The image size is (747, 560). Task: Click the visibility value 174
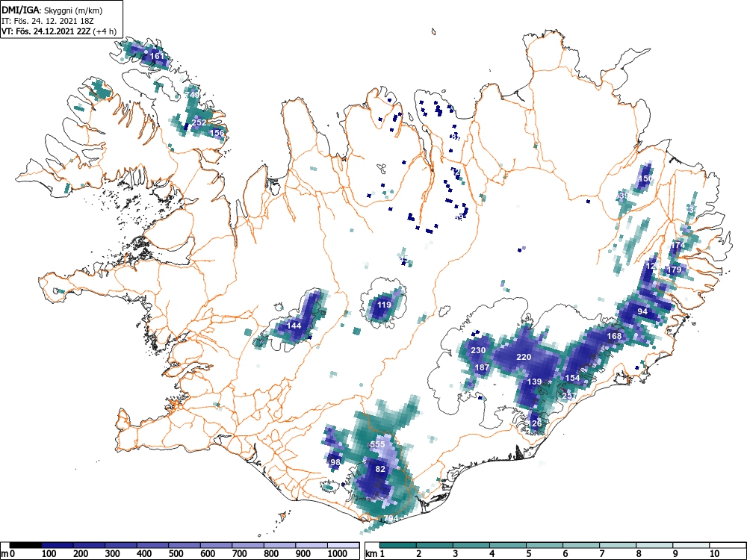pyautogui.click(x=678, y=245)
